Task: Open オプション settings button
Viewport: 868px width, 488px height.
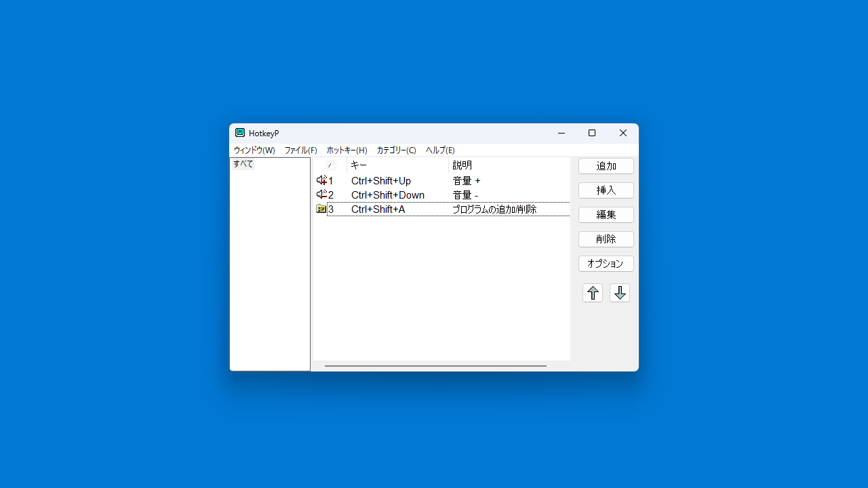Action: click(x=606, y=264)
